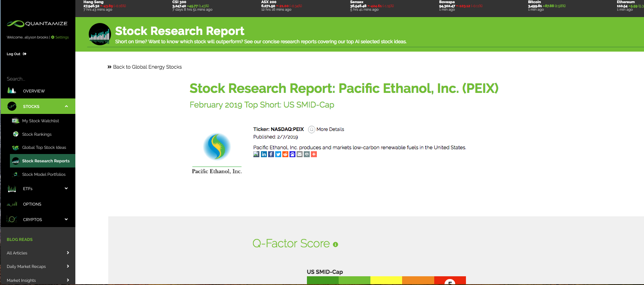Share report on Reddit
The width and height of the screenshot is (644, 285).
pos(285,154)
